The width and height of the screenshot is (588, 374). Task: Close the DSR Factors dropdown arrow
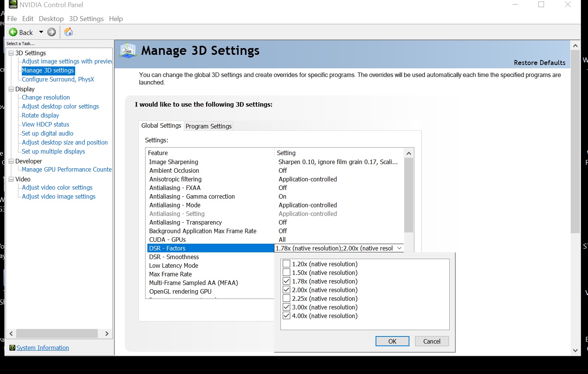pos(399,248)
